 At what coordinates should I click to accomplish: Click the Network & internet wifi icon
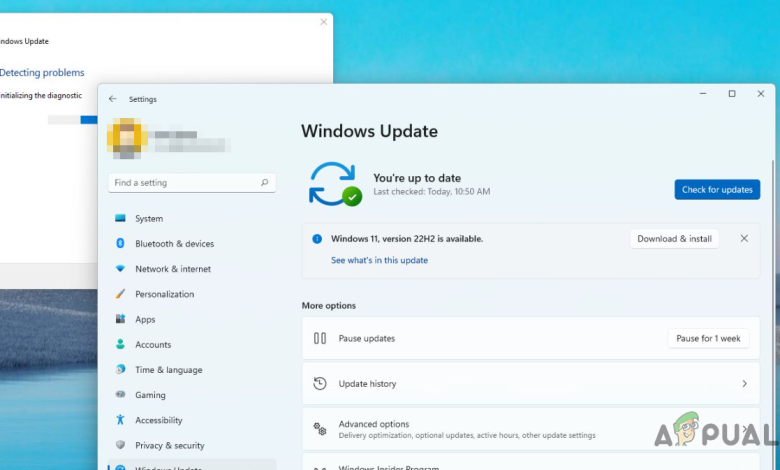pyautogui.click(x=120, y=269)
